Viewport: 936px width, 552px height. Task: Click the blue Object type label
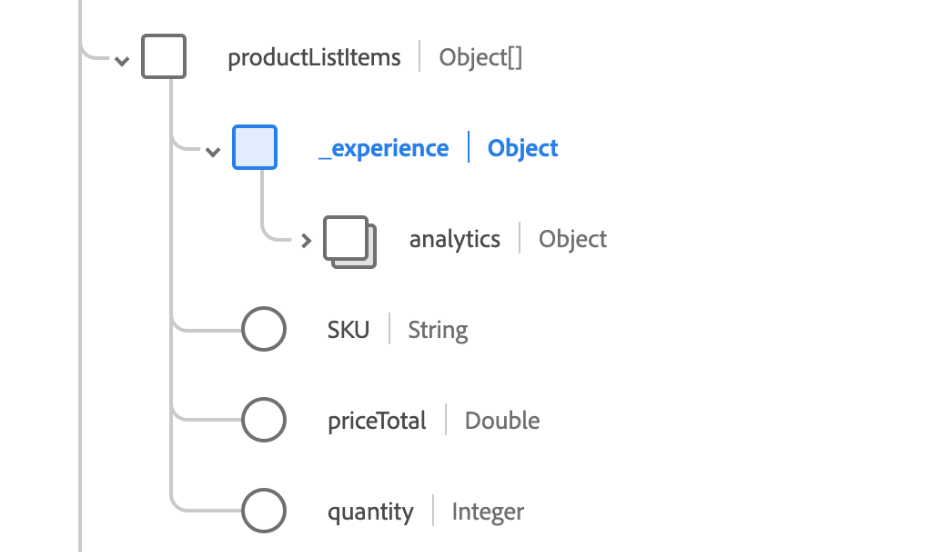[x=523, y=149]
